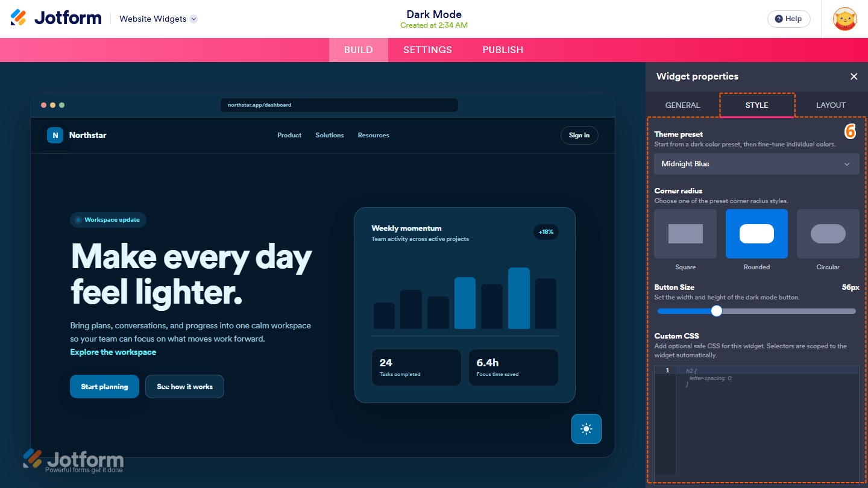Screen dimensions: 868x488
Task: Choose the Circular corner radius option
Action: point(828,234)
